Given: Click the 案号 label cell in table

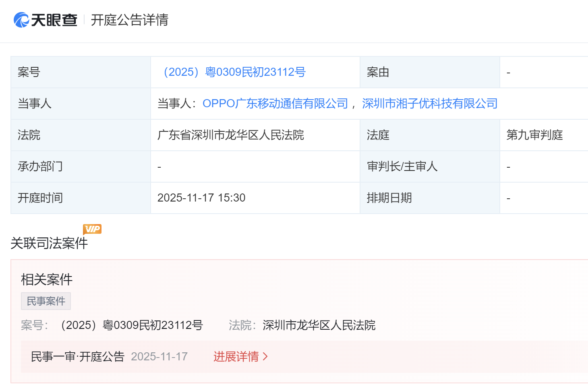Looking at the screenshot, I should tap(81, 72).
